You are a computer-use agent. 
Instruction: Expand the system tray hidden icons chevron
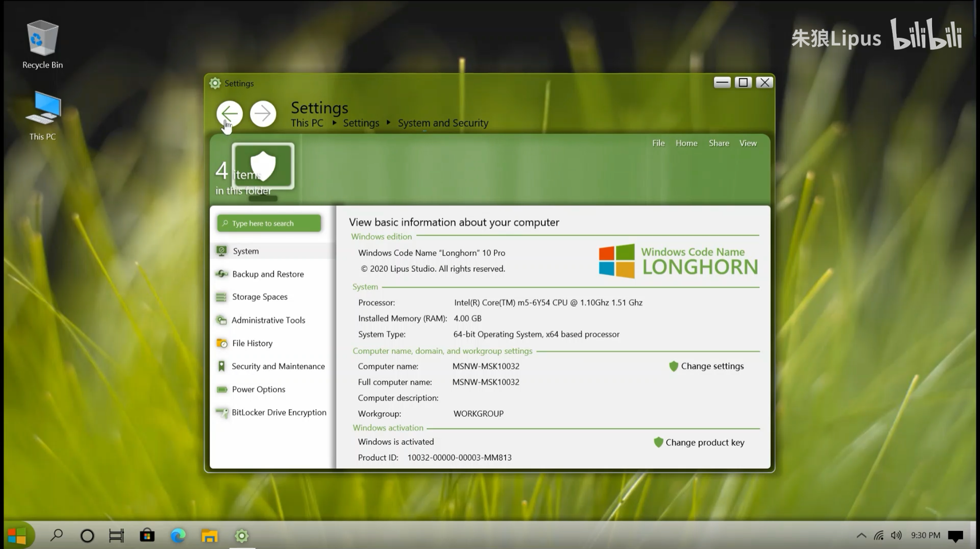(x=861, y=535)
